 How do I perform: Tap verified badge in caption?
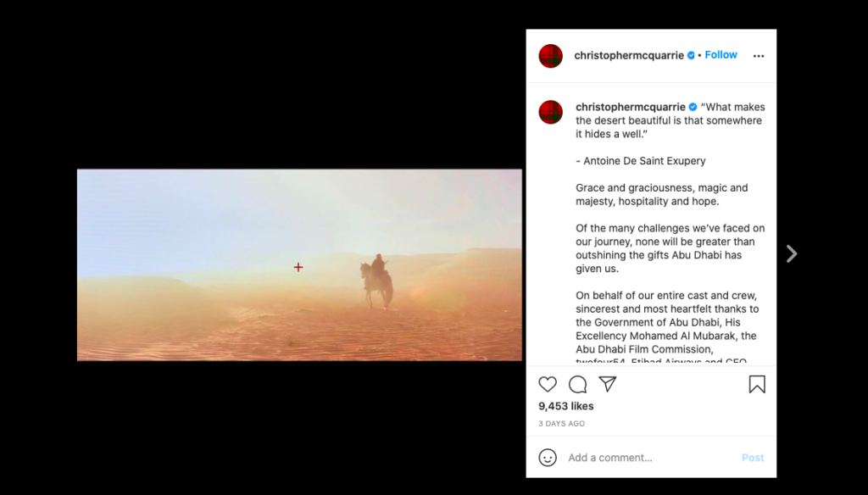693,107
